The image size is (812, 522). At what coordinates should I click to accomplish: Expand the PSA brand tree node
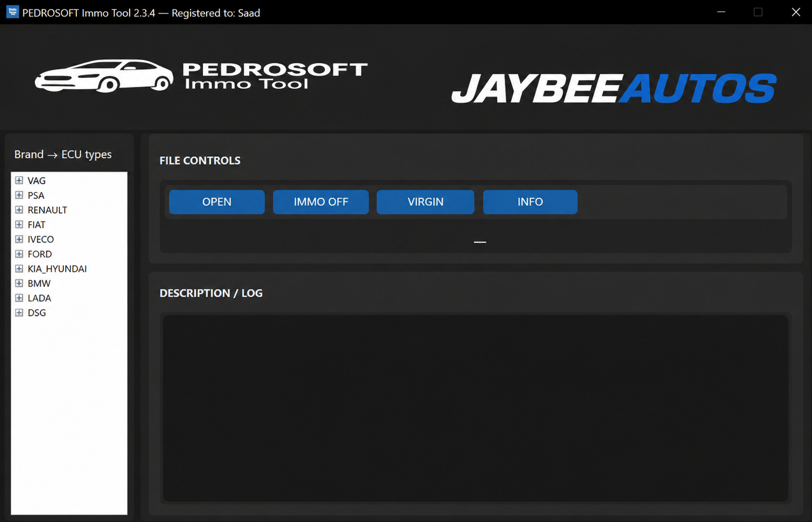point(19,195)
